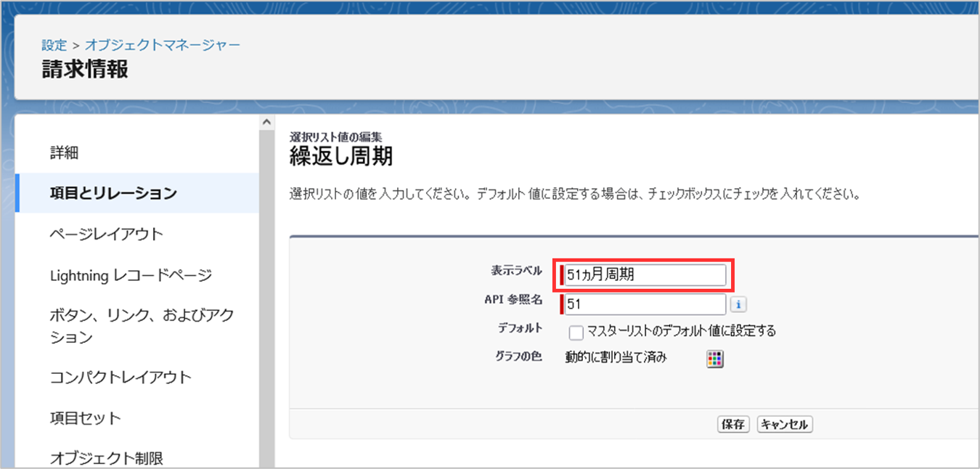980x469 pixels.
Task: Click the 動的に割り当て済み graph color text
Action: point(616,357)
